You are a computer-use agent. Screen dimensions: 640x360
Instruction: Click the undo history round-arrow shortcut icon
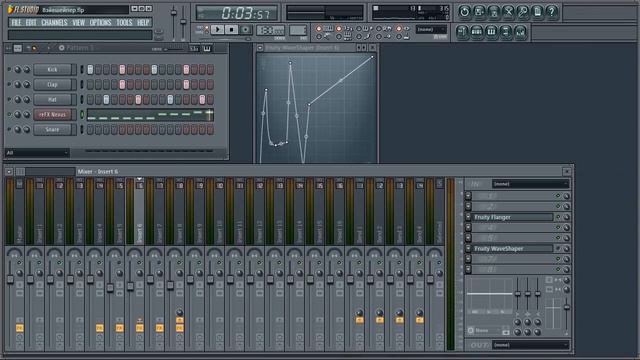pos(464,12)
